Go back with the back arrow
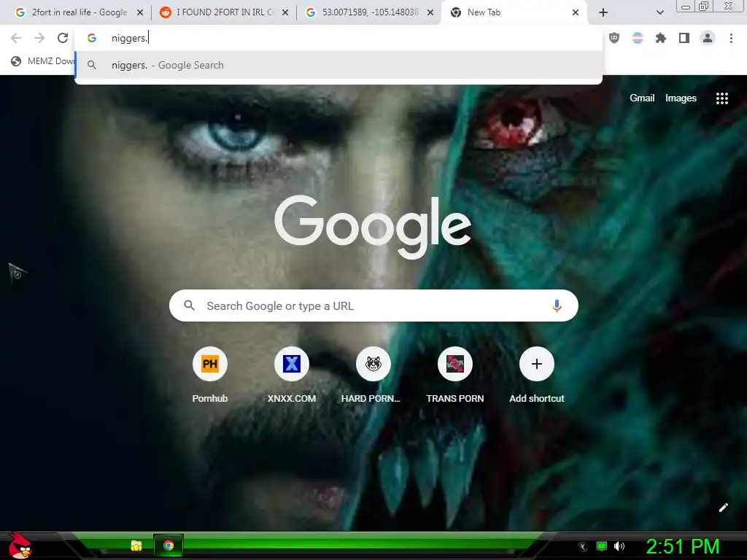Image resolution: width=747 pixels, height=560 pixels. (x=16, y=38)
